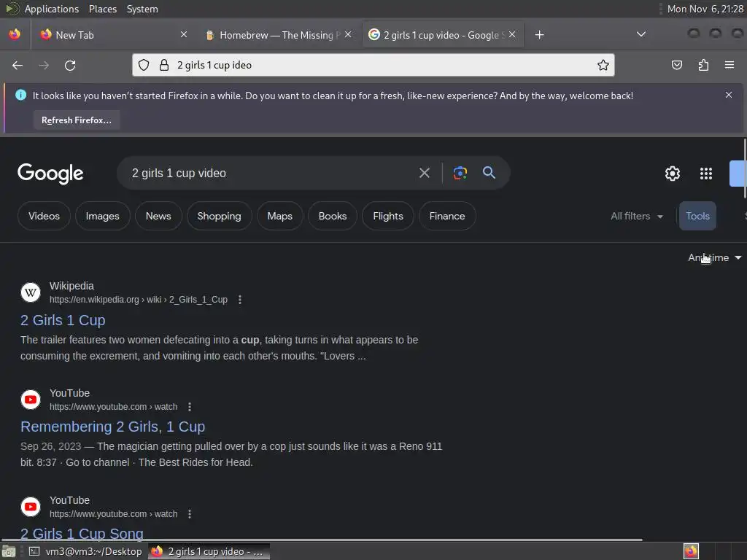Click the show desktop icon in bottom panel

click(x=9, y=551)
